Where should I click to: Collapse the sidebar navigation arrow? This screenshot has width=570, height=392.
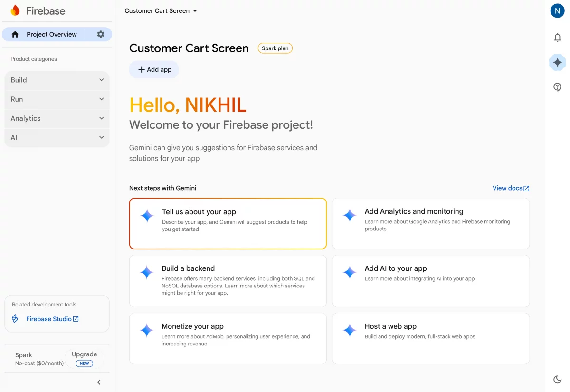[x=99, y=382]
